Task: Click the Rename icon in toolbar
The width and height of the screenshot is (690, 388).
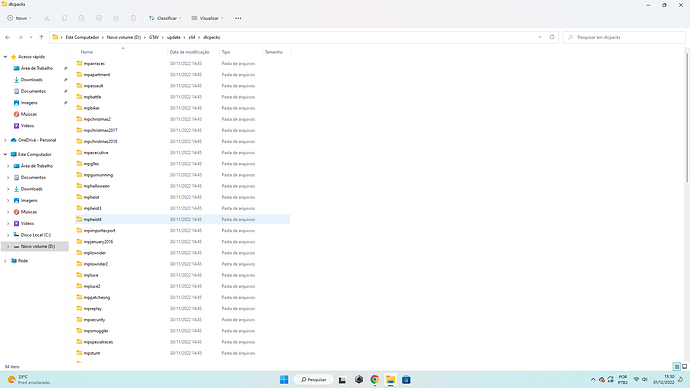Action: click(99, 18)
